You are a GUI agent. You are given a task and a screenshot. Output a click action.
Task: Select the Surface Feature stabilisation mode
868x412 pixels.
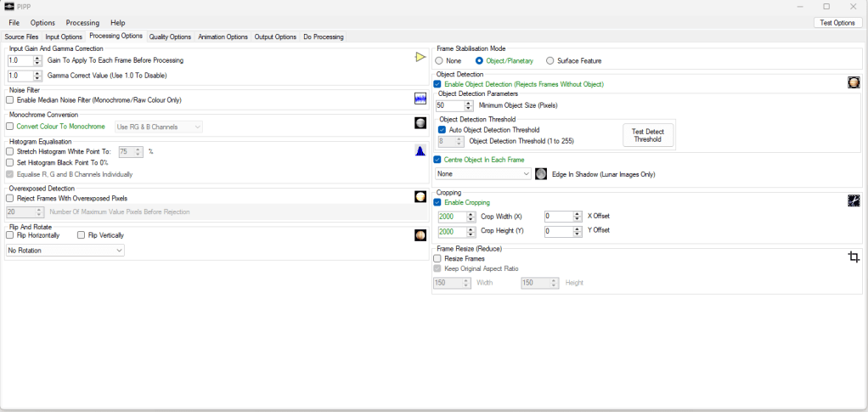point(550,61)
